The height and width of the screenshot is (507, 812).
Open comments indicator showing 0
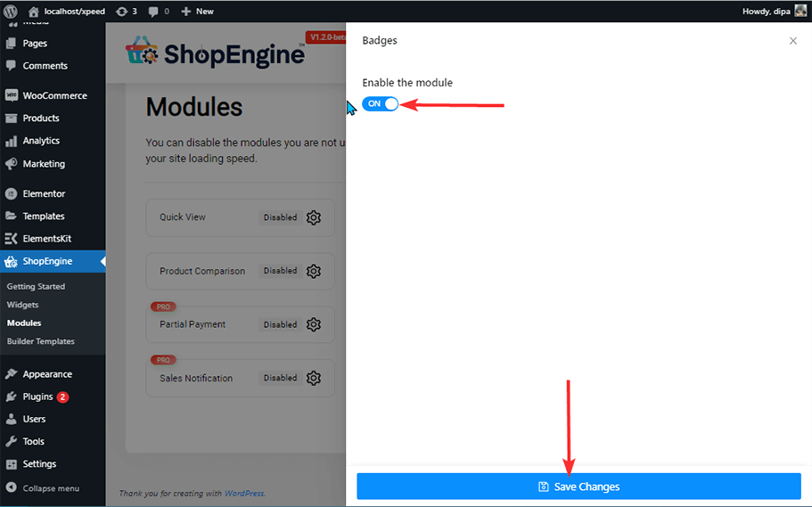[159, 11]
